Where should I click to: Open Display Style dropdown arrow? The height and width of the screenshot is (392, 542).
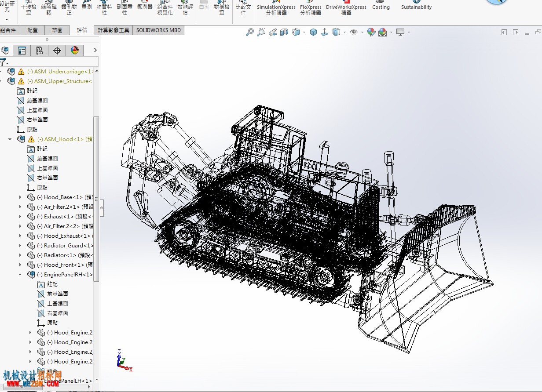coord(344,32)
